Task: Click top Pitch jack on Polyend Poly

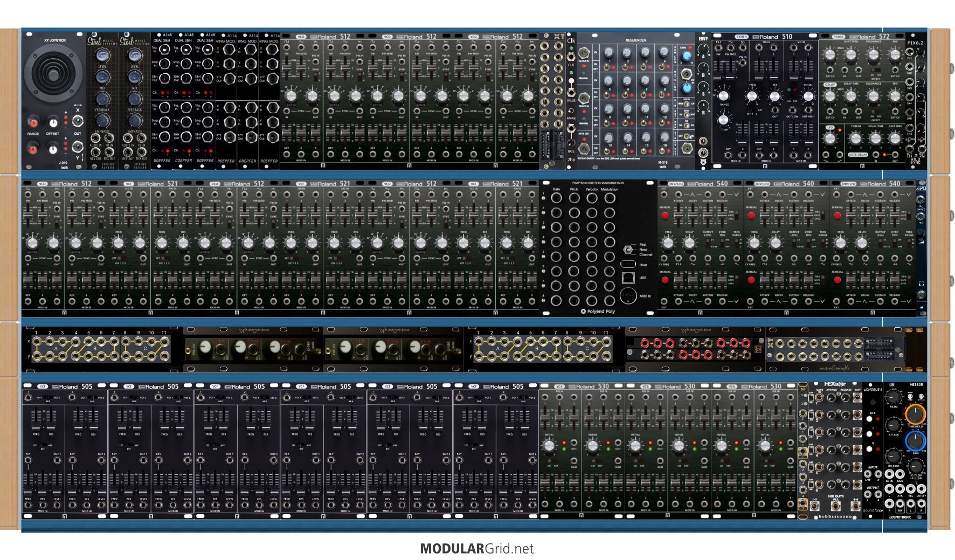Action: (x=575, y=198)
